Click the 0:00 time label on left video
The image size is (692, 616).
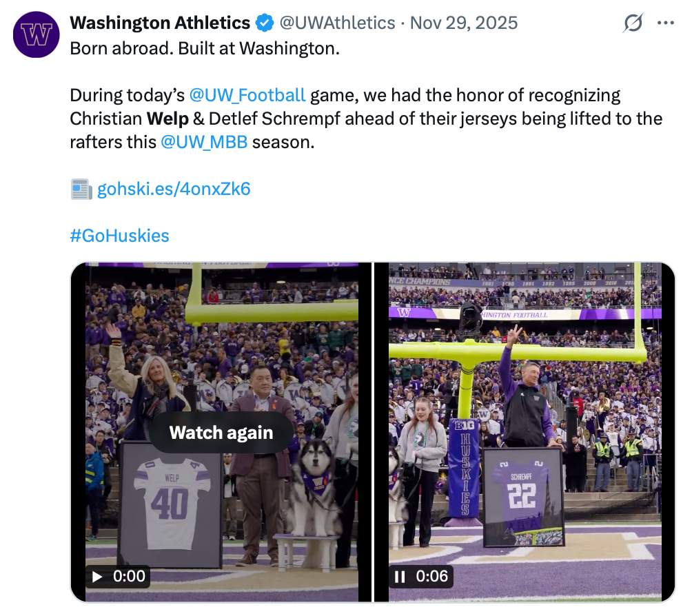point(129,577)
